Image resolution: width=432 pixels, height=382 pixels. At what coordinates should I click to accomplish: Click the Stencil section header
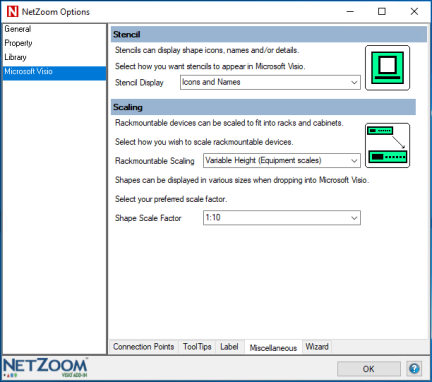click(x=269, y=34)
